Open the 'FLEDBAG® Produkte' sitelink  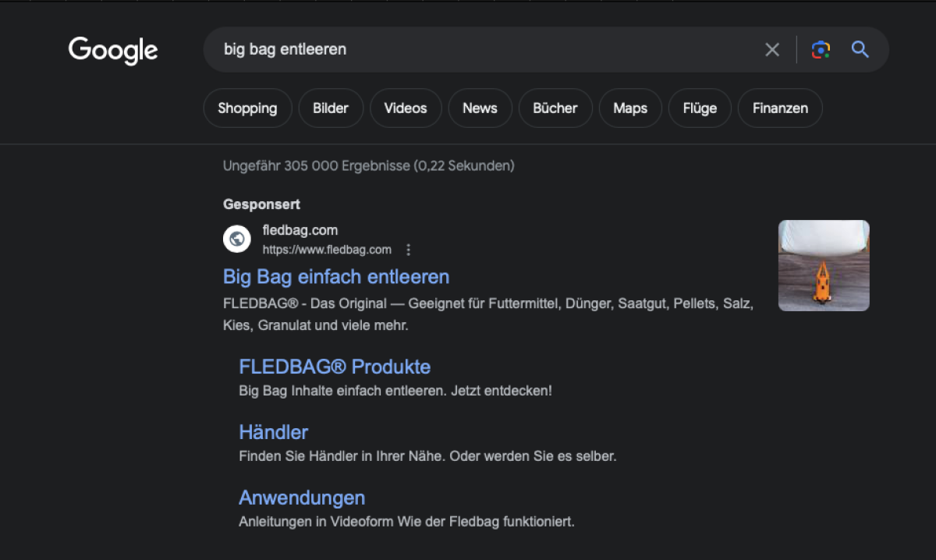coord(335,367)
